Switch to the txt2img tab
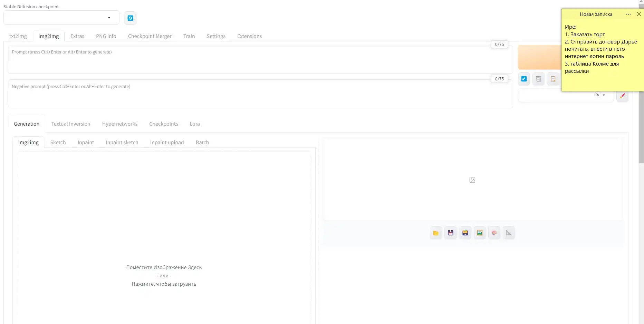This screenshot has height=324, width=644. [18, 36]
